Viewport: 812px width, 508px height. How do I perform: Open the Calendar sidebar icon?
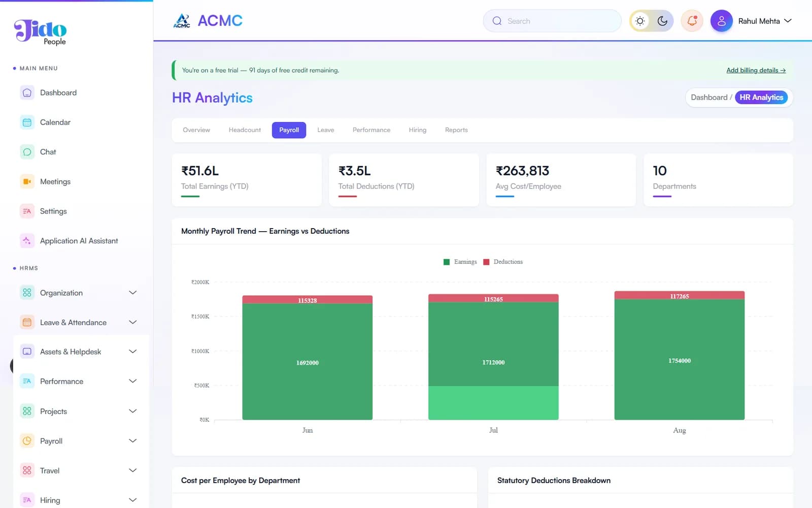click(27, 122)
